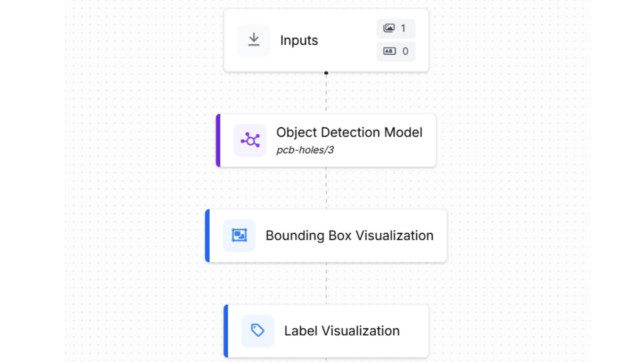The width and height of the screenshot is (644, 362).
Task: Select the Object Detection Model block title
Action: [349, 132]
